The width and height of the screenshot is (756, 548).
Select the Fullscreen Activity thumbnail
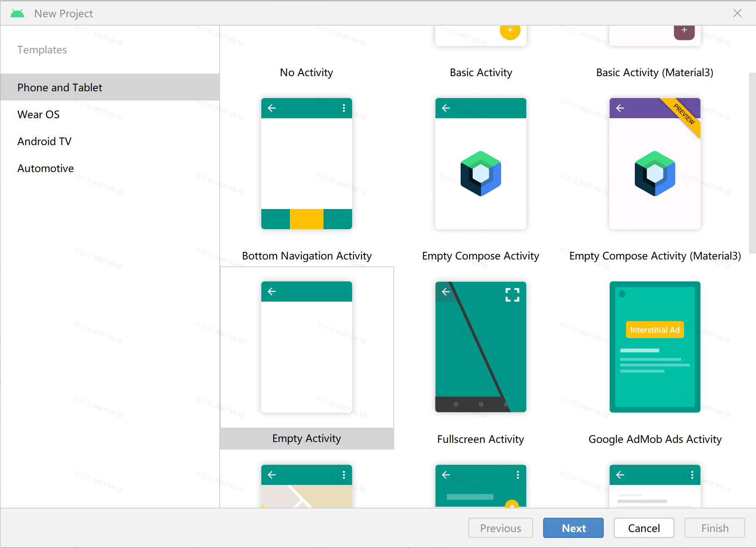pos(480,347)
